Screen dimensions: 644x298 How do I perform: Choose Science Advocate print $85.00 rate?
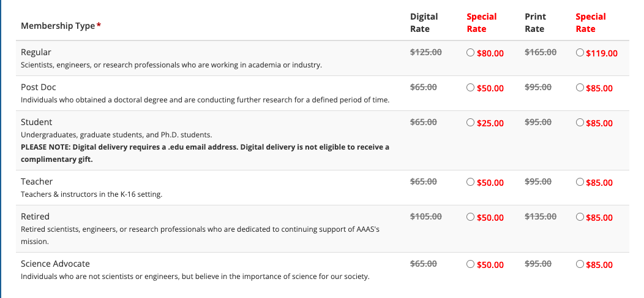[x=580, y=264]
